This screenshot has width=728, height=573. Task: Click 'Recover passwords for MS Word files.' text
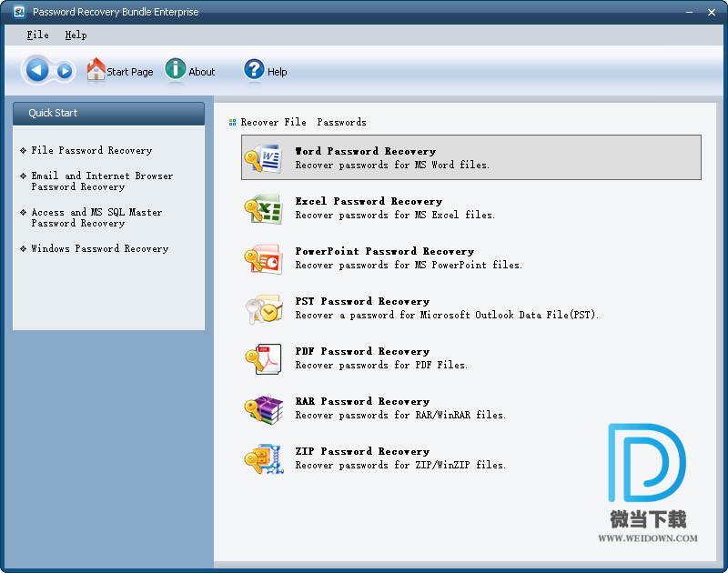[x=392, y=166]
